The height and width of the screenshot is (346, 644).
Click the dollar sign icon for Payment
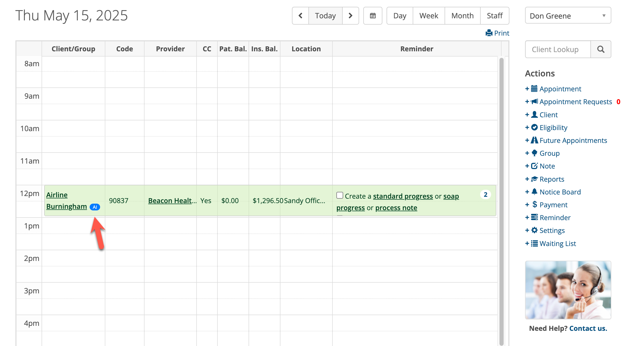click(535, 205)
